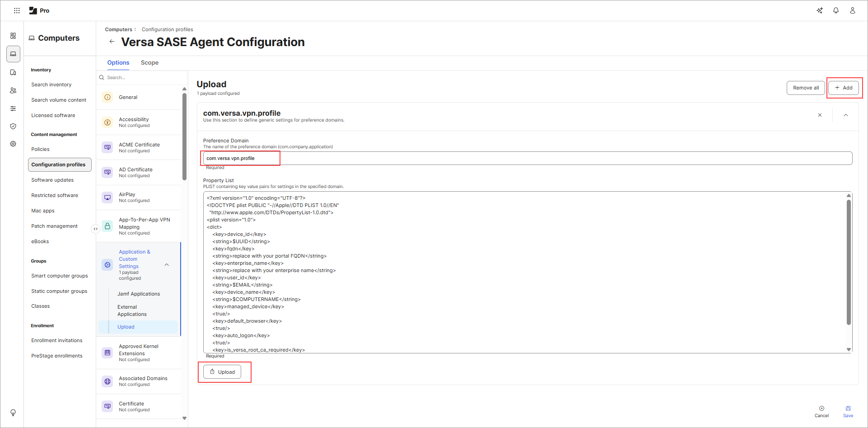
Task: Switch to the Scope tab
Action: (149, 63)
